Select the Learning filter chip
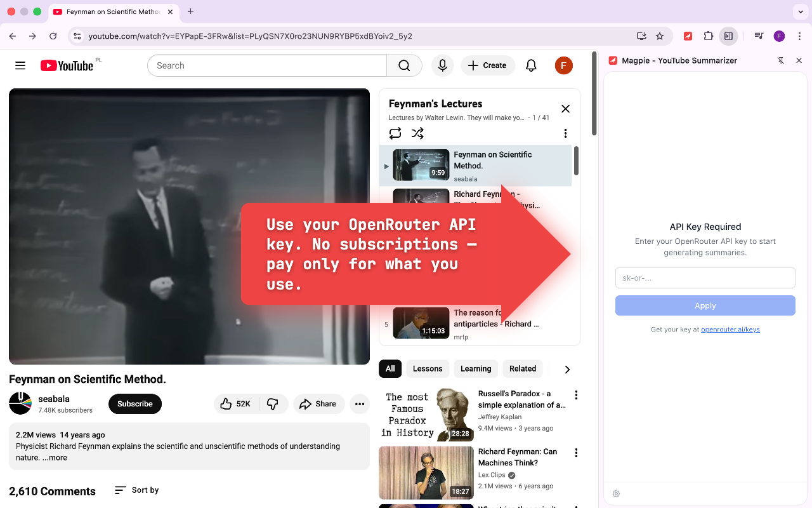Viewport: 812px width, 508px height. (476, 369)
